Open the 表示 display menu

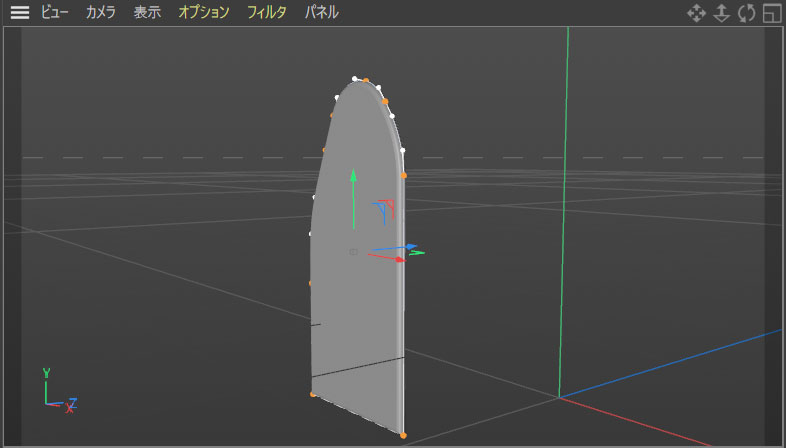point(147,13)
